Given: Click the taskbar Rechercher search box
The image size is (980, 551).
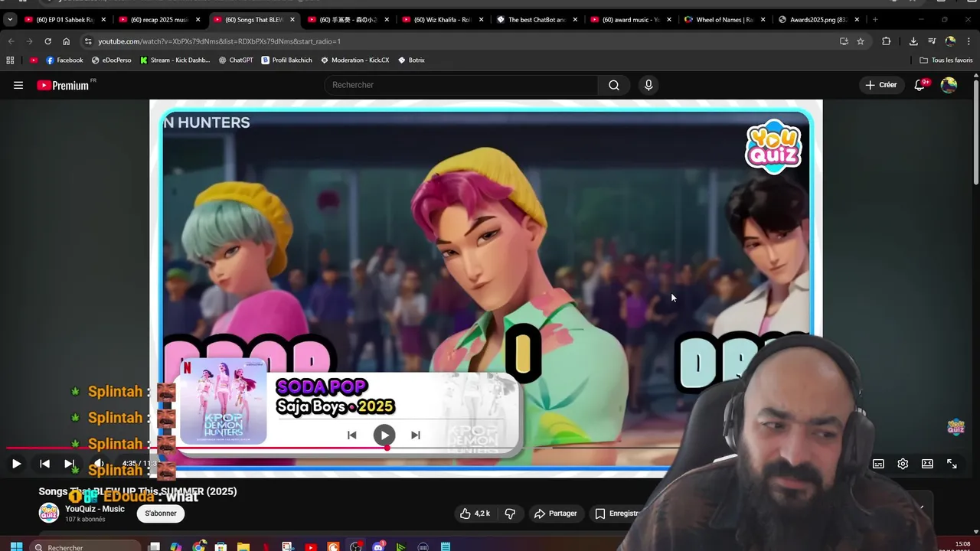Looking at the screenshot, I should pyautogui.click(x=87, y=547).
